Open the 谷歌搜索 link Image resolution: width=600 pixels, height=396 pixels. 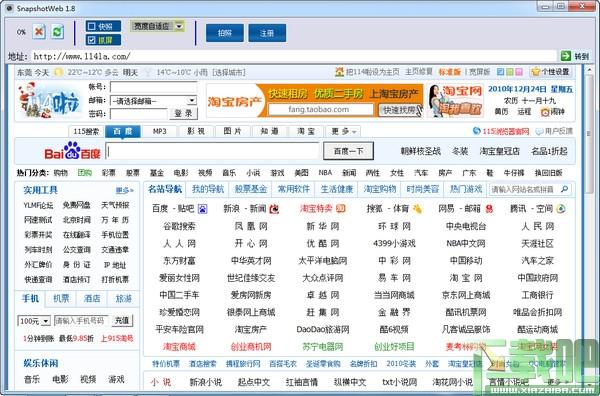179,226
